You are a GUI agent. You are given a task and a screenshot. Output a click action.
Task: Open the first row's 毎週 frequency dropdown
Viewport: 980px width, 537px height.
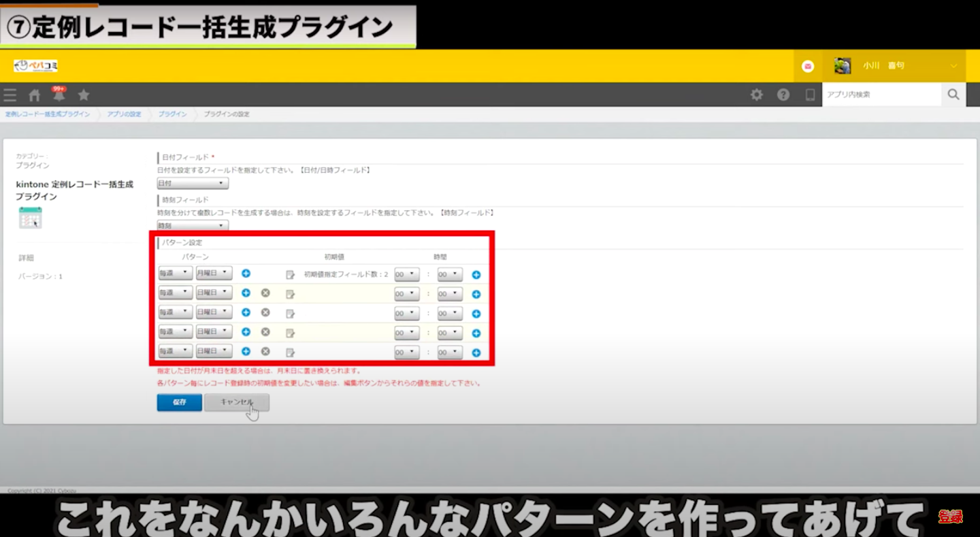175,274
